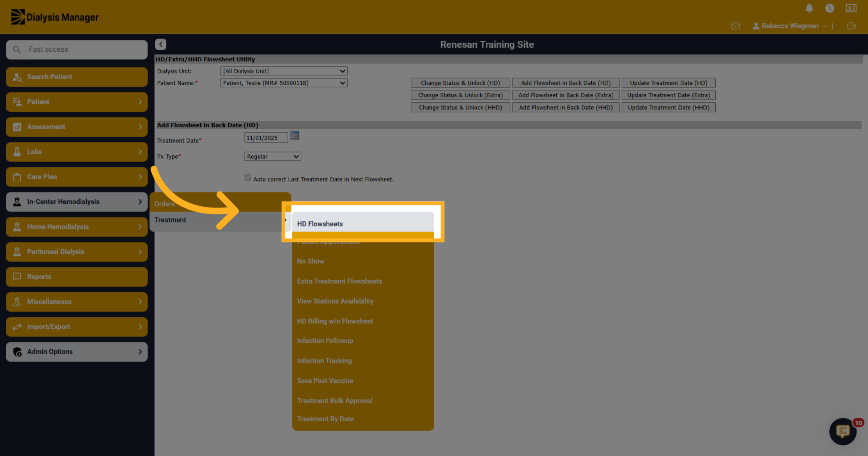The image size is (868, 456).
Task: Open Reports from the sidebar
Action: [77, 277]
